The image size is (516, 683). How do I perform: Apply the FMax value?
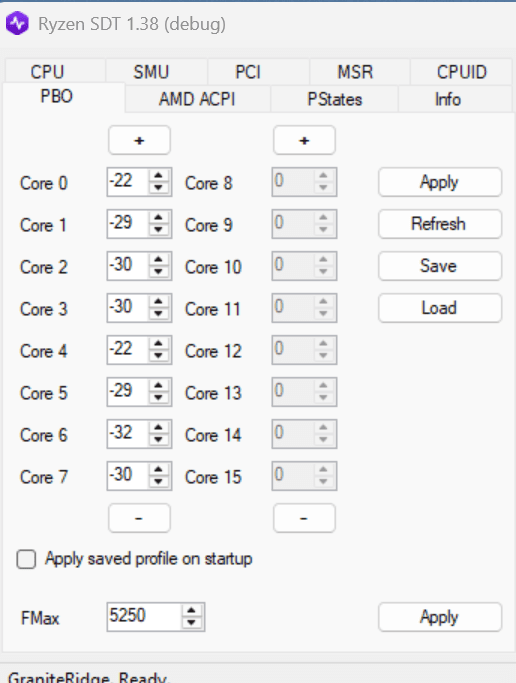(440, 617)
